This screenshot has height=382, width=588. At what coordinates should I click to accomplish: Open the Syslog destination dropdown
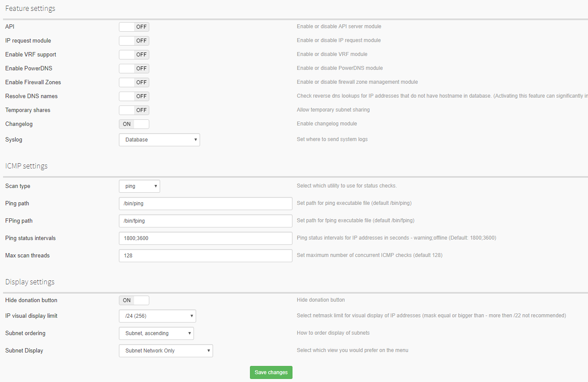[x=159, y=139]
